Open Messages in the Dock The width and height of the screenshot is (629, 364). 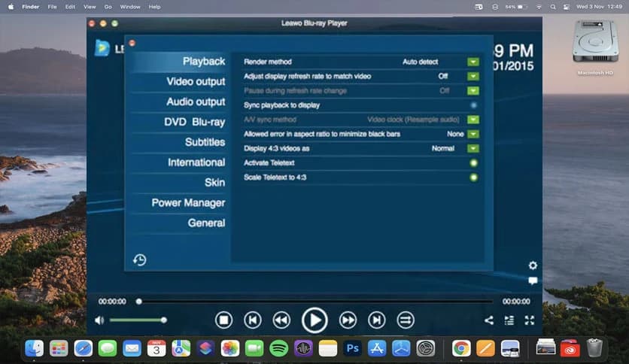point(108,348)
